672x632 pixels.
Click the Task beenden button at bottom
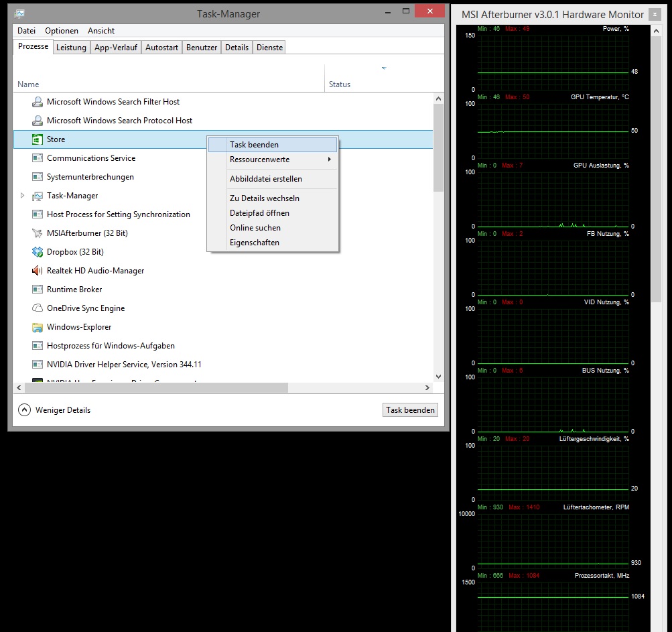pos(410,410)
